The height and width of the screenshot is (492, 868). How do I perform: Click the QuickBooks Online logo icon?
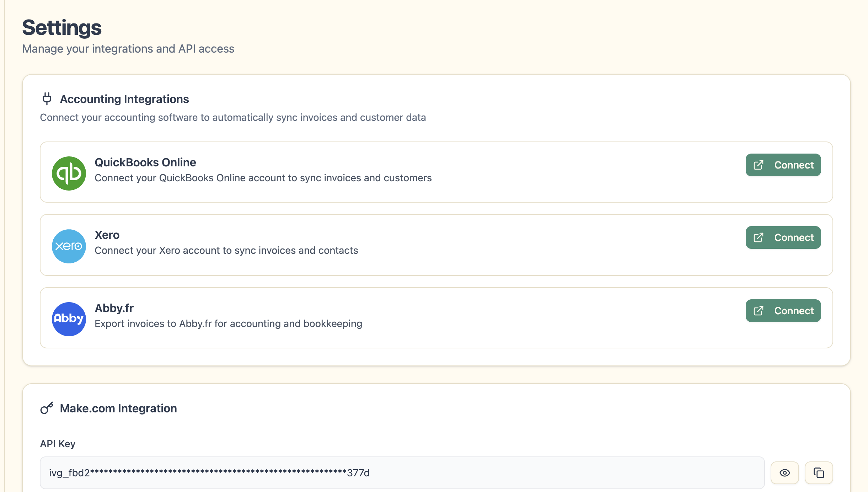[x=69, y=173]
